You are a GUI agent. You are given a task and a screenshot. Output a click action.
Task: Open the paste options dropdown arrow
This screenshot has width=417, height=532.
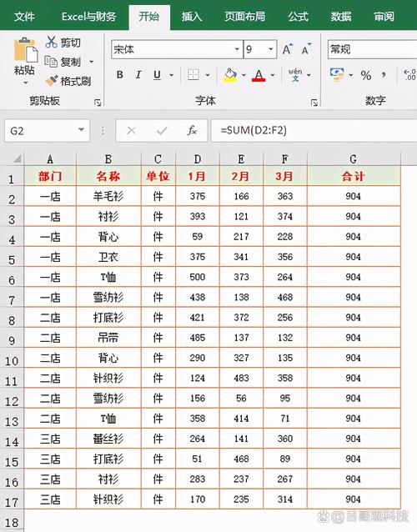pyautogui.click(x=26, y=83)
